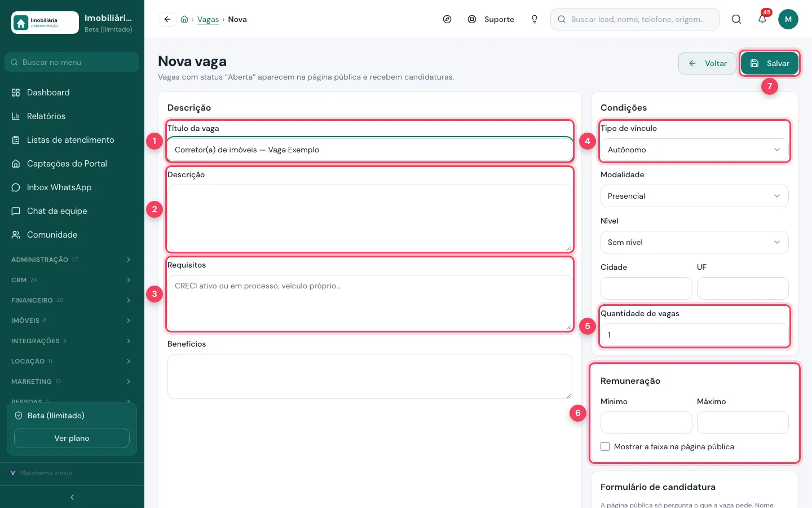Click the Mínimo remuneração field
Viewport: 812px width, 508px height.
click(x=646, y=423)
